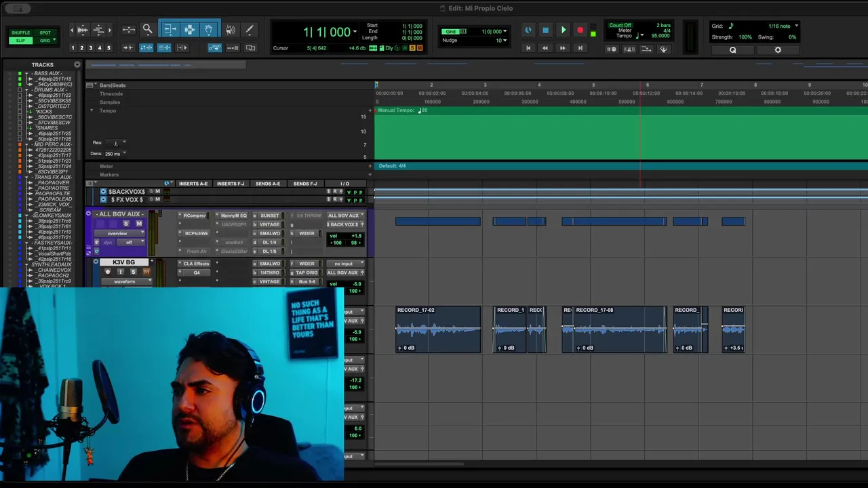Toggle Grid edit mode
This screenshot has height=488, width=868.
(x=45, y=41)
